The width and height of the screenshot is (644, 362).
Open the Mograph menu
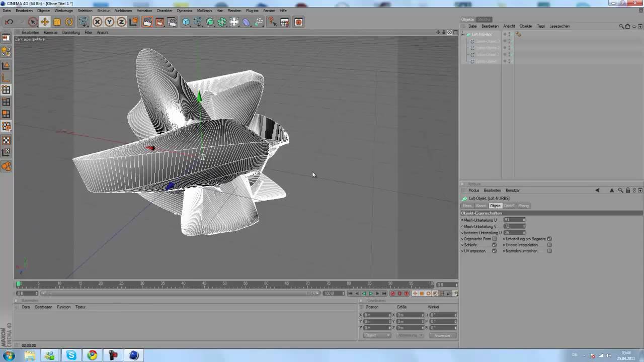(204, 11)
